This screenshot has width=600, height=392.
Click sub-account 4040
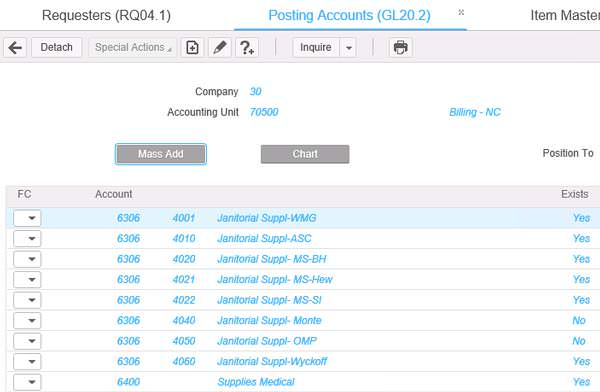(x=184, y=320)
